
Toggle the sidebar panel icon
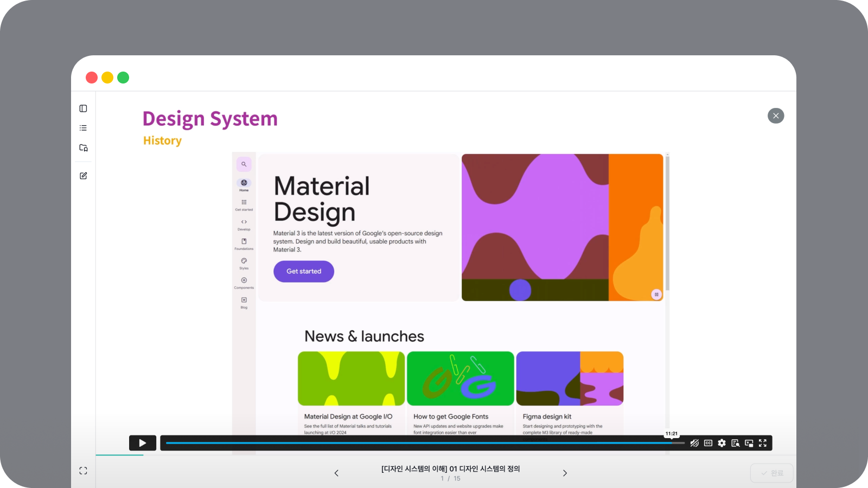pyautogui.click(x=83, y=108)
